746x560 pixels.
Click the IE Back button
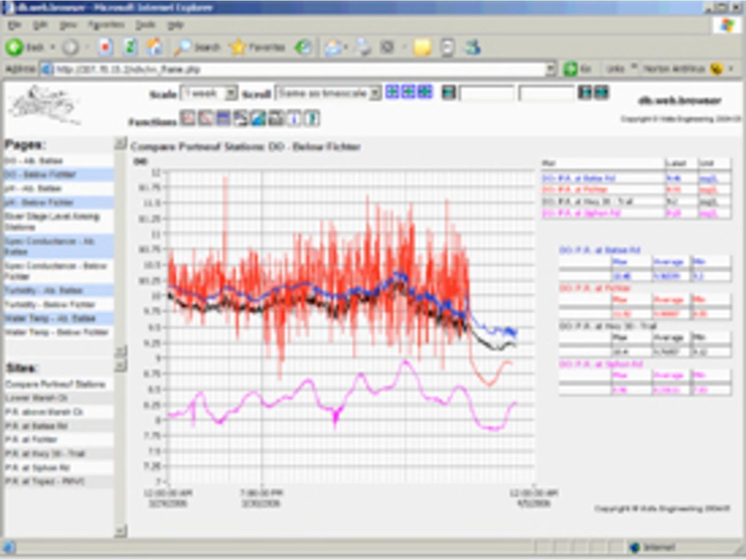click(25, 47)
